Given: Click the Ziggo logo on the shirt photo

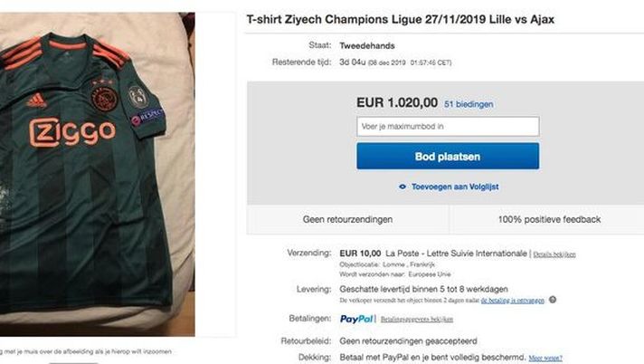Looking at the screenshot, I should click(72, 132).
